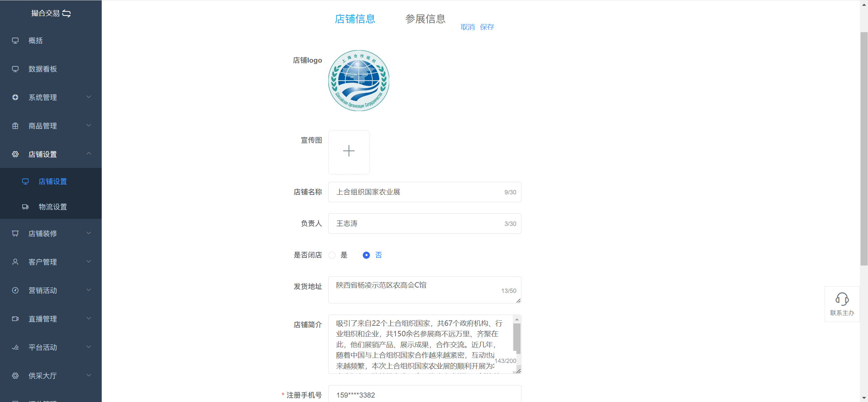Click the 店铺名称 input field
The width and height of the screenshot is (868, 402).
[425, 192]
